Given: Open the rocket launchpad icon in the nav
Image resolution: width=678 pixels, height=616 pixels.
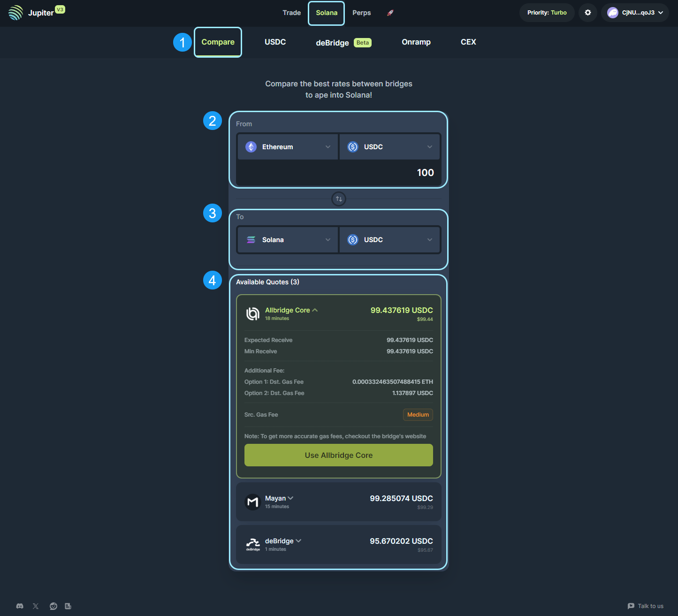Looking at the screenshot, I should (x=390, y=13).
